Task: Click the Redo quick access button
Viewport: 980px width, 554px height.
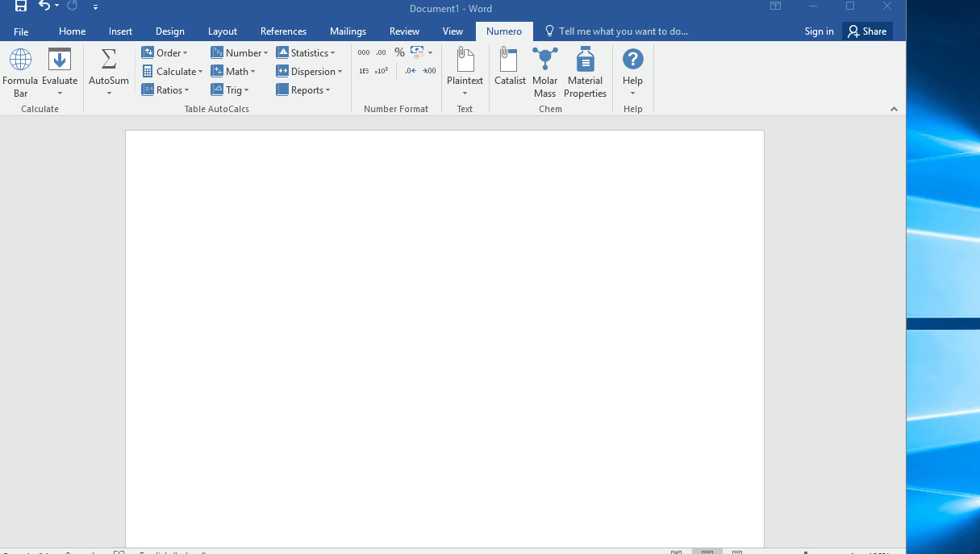Action: click(x=73, y=6)
